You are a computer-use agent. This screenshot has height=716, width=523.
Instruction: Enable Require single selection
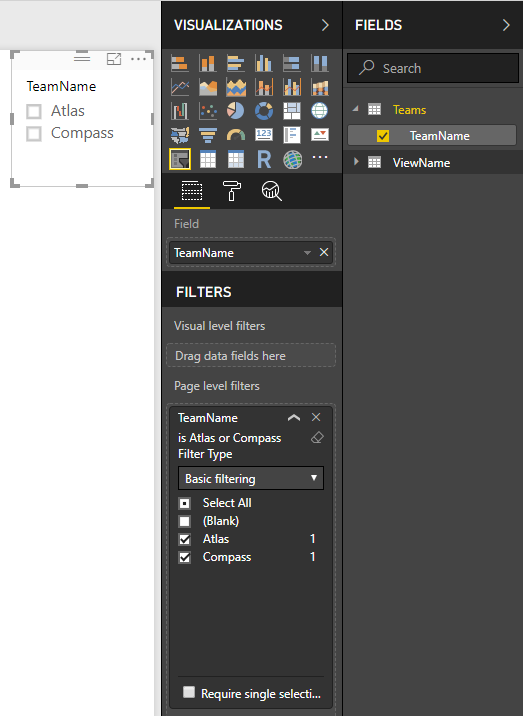(x=189, y=692)
